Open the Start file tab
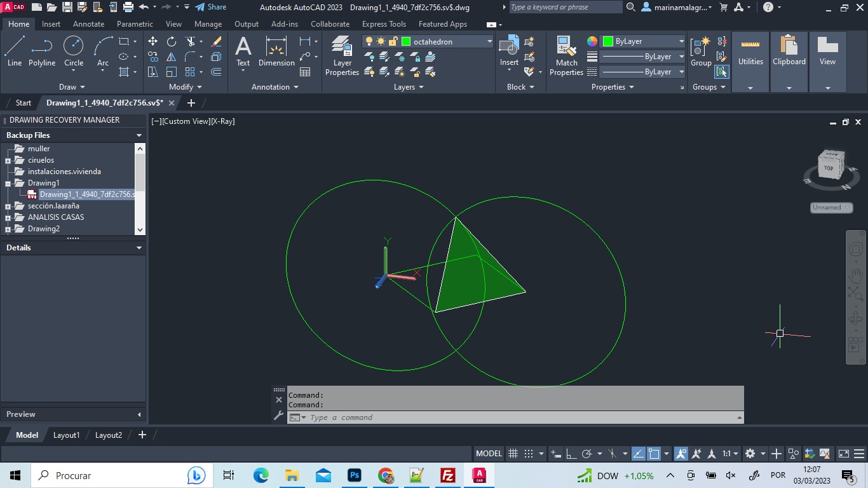Screen dimensions: 868x488 pos(24,103)
